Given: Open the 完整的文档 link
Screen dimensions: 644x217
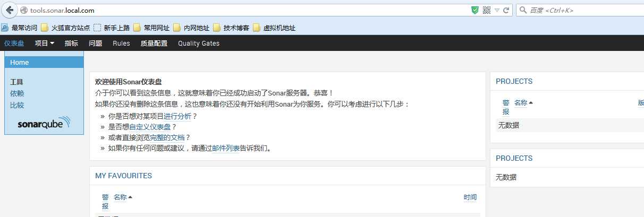Looking at the screenshot, I should point(167,137).
